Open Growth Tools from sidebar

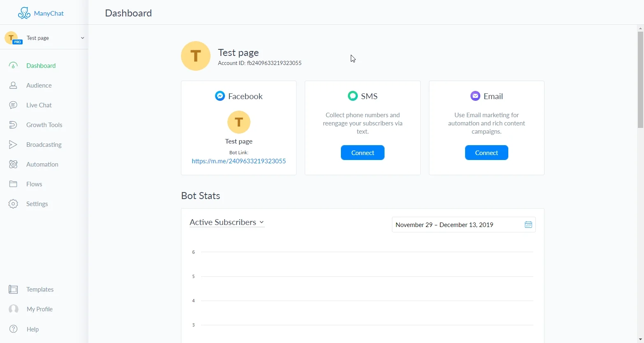click(44, 125)
